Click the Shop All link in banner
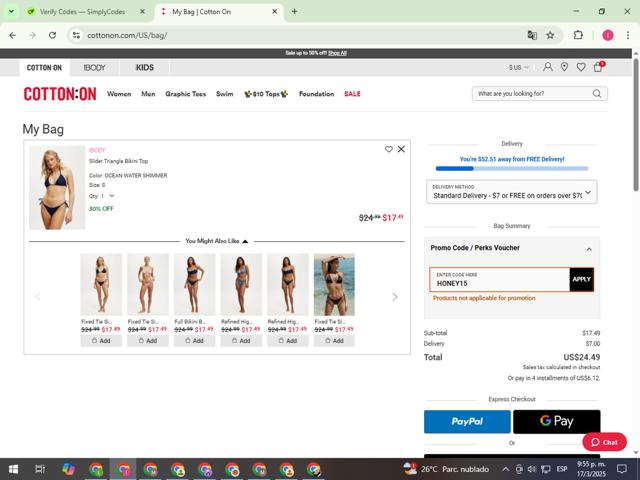 (338, 53)
